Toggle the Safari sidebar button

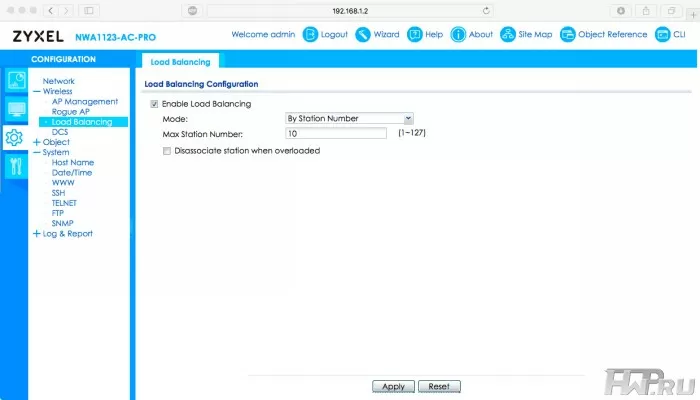[89, 11]
